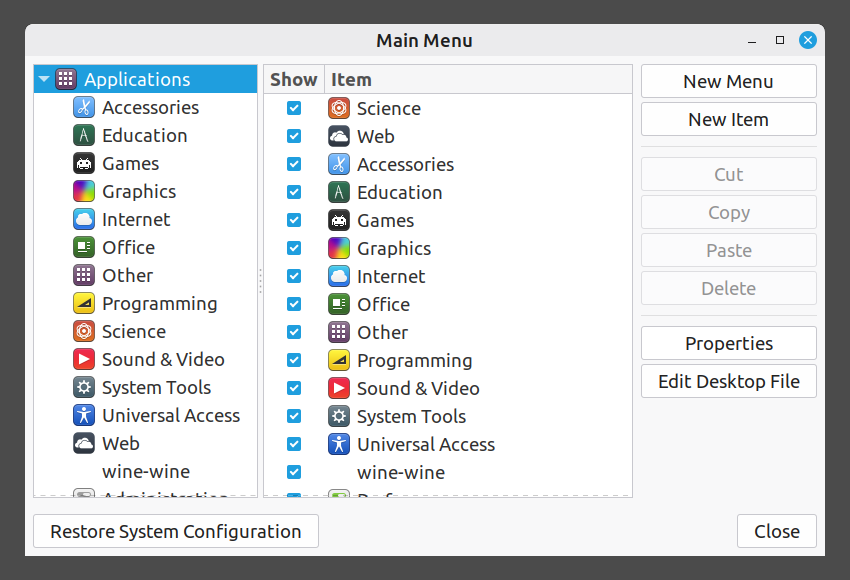Click the Accessories scissors icon in left tree

[84, 108]
